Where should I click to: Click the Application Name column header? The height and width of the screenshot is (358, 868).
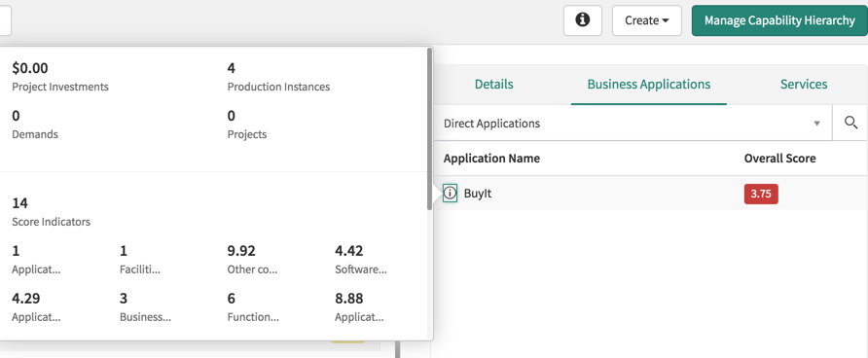pos(491,159)
